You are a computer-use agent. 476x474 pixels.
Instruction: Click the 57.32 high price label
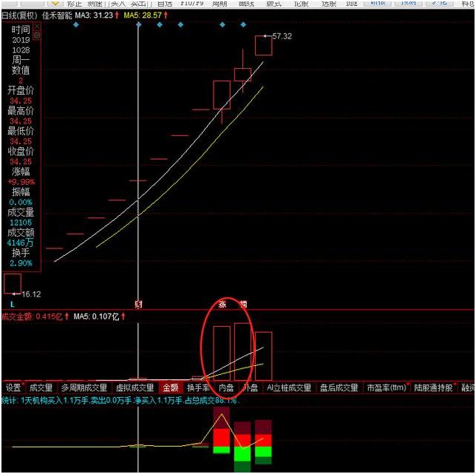point(282,36)
